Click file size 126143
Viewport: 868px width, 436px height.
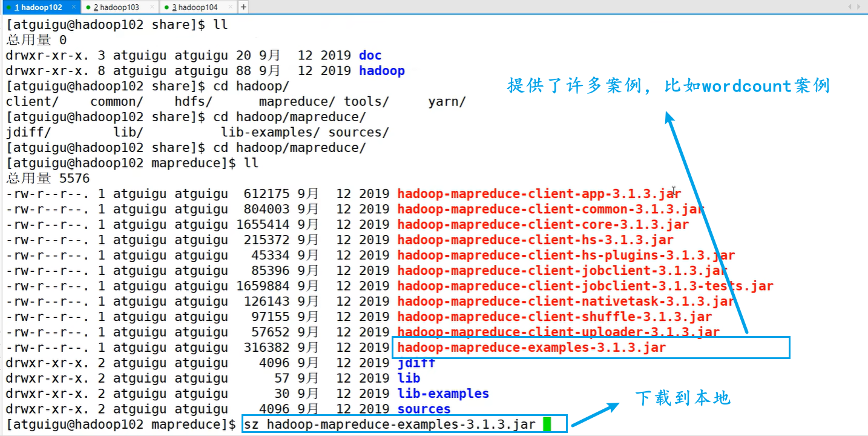point(266,302)
